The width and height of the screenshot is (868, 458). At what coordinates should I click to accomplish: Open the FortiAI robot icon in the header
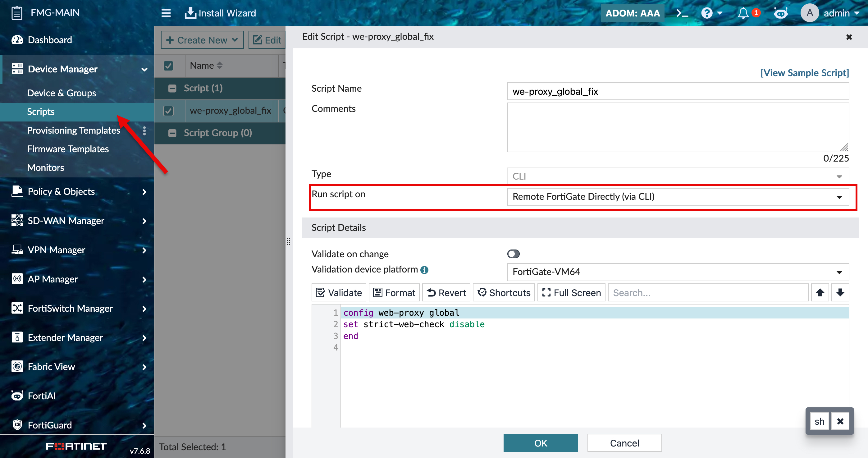[x=780, y=13]
